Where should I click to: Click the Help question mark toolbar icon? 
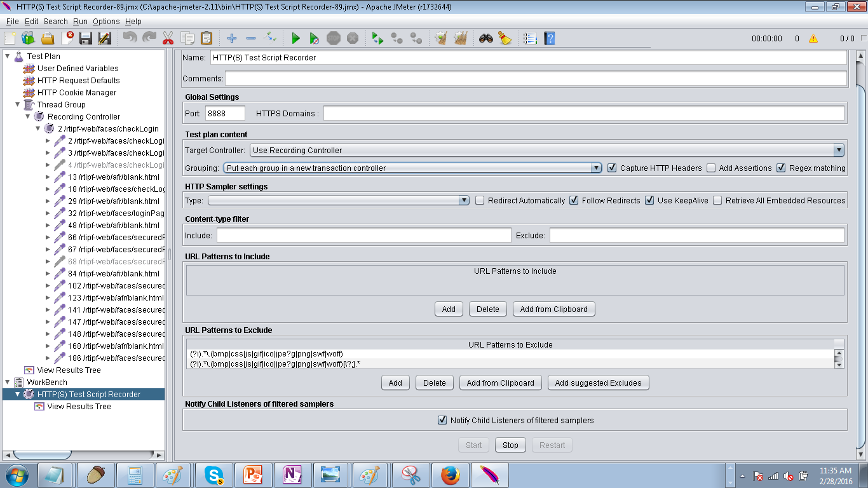coord(549,38)
